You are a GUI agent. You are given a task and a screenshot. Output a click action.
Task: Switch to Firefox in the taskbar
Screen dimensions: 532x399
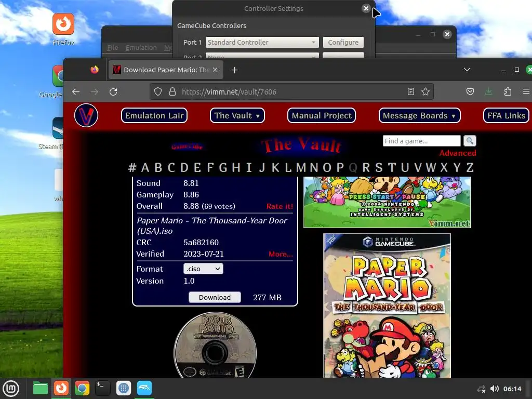(61, 388)
